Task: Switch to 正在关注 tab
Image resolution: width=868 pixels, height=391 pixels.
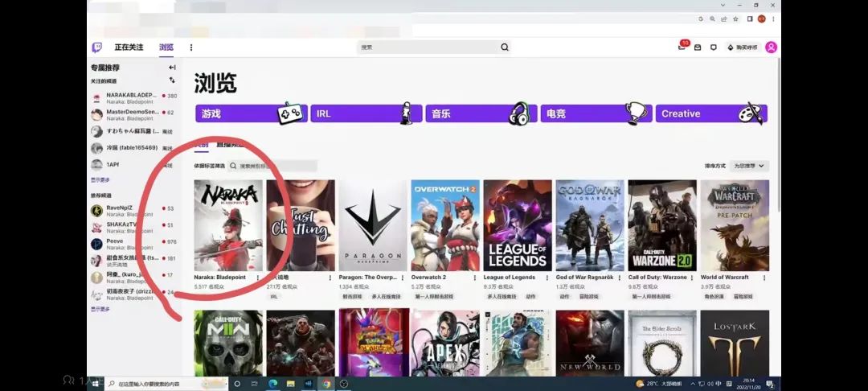Action: pos(129,47)
